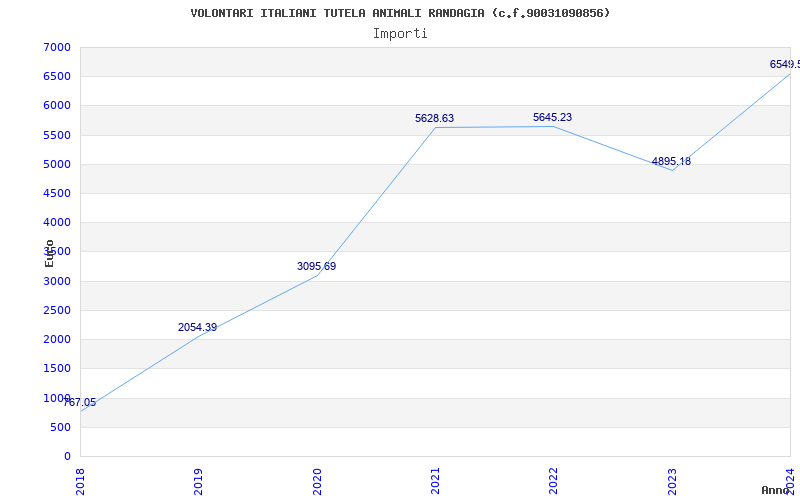Click the Importi subtitle

pyautogui.click(x=400, y=34)
